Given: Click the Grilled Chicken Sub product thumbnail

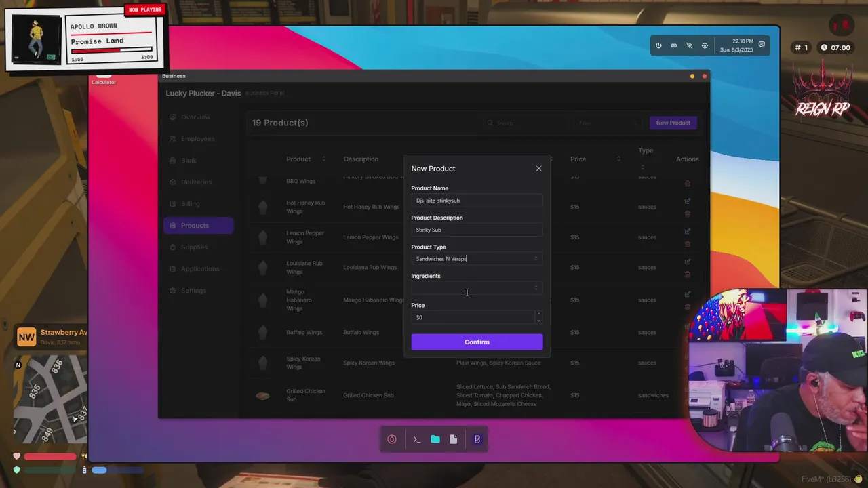Looking at the screenshot, I should [262, 396].
